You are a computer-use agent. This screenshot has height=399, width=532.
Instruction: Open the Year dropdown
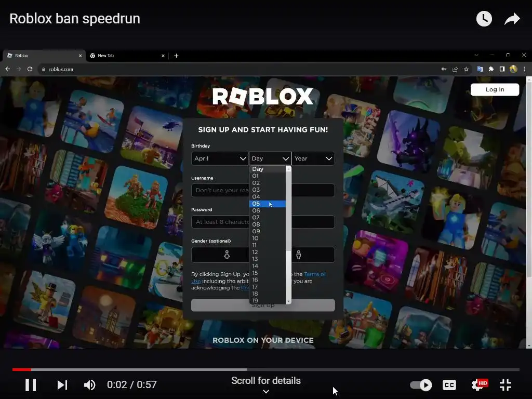click(x=313, y=158)
